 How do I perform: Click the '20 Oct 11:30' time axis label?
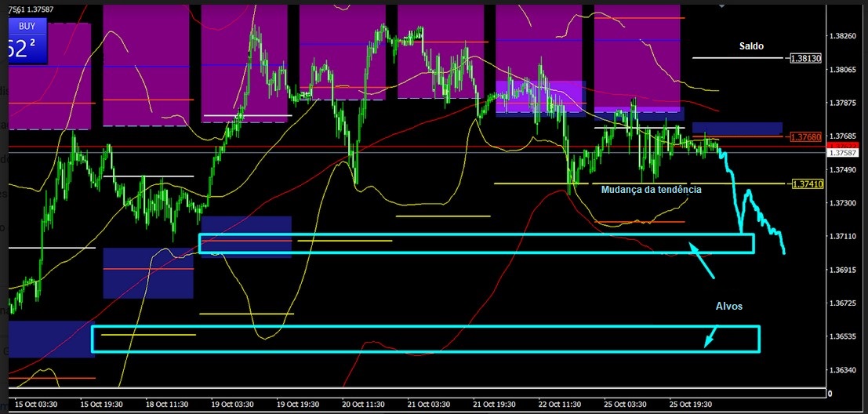(362, 404)
